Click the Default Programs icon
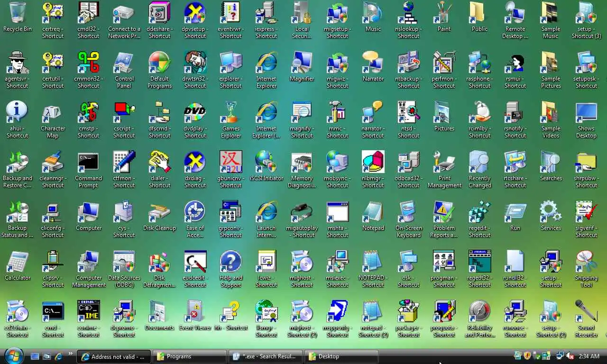 click(160, 63)
